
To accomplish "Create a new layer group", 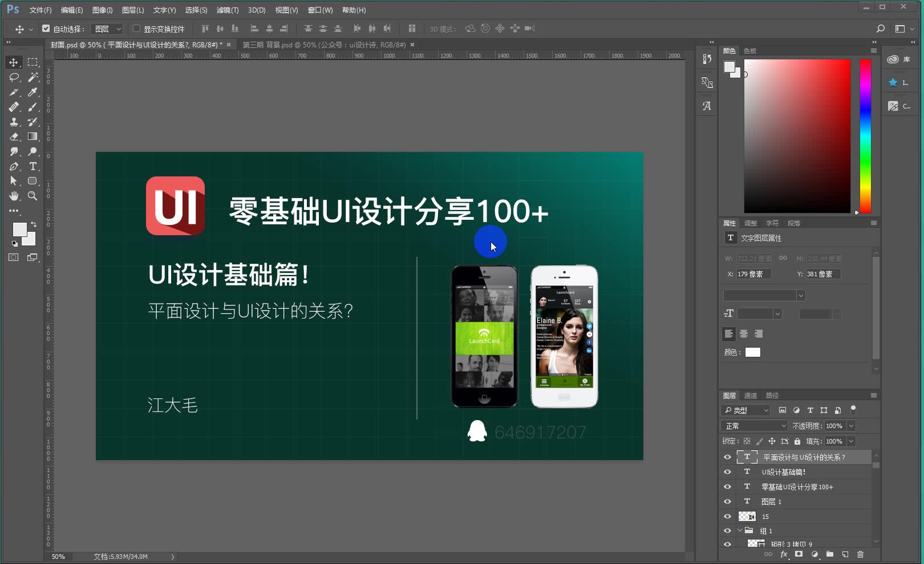I will coord(830,554).
